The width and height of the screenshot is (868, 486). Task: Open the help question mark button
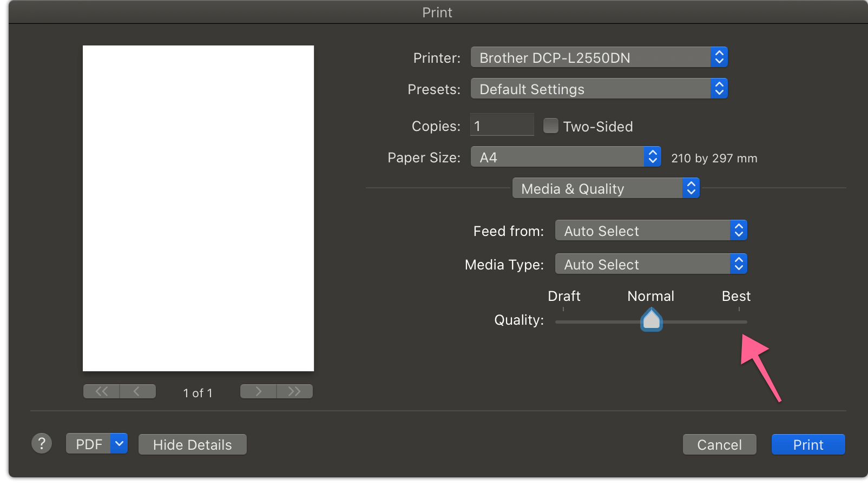(42, 443)
